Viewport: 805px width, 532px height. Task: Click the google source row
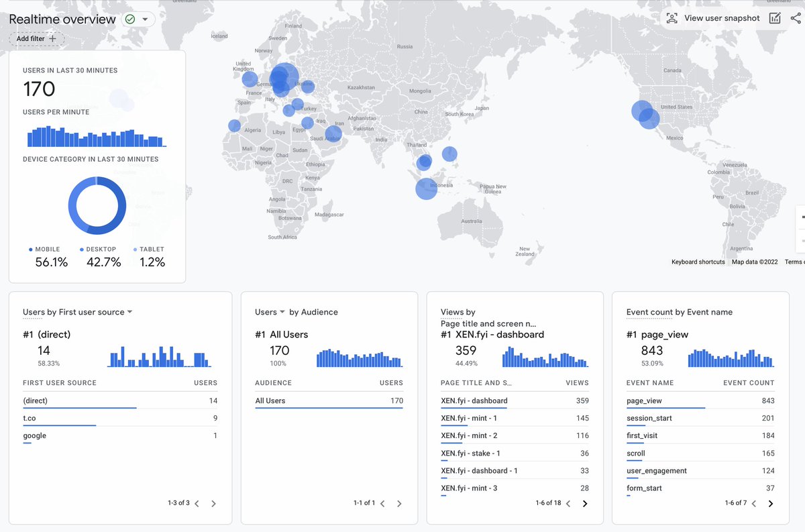(120, 435)
